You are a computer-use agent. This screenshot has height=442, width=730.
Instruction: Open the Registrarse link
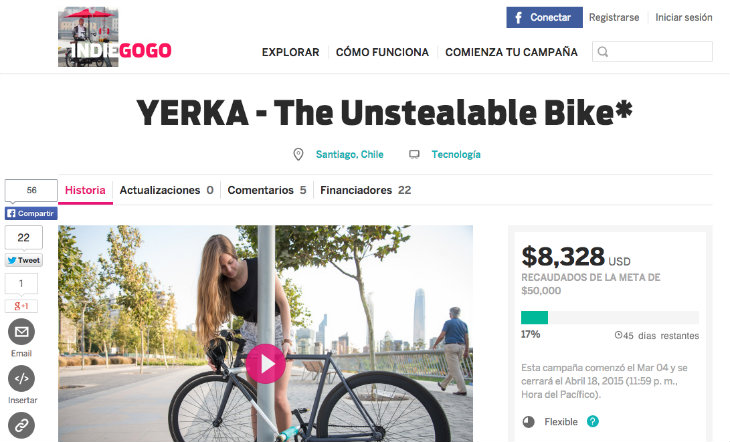tap(614, 18)
